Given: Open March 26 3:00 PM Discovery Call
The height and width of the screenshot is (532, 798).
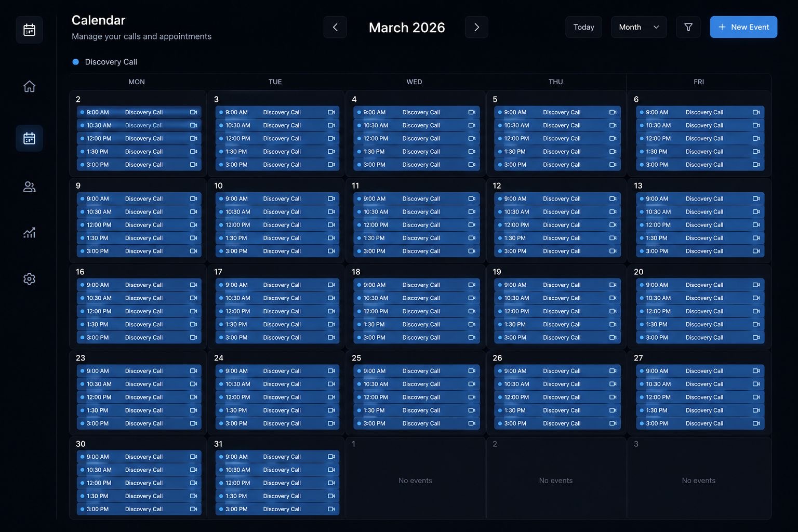Looking at the screenshot, I should 557,423.
